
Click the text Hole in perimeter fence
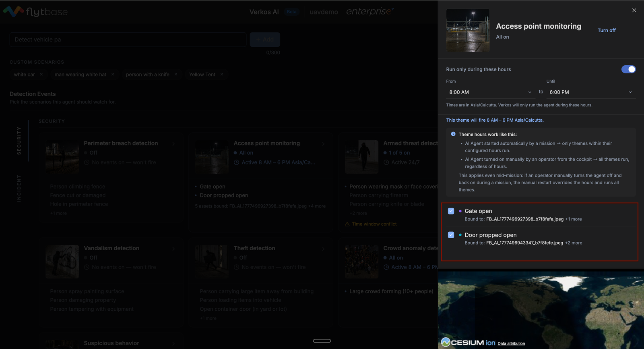click(79, 204)
